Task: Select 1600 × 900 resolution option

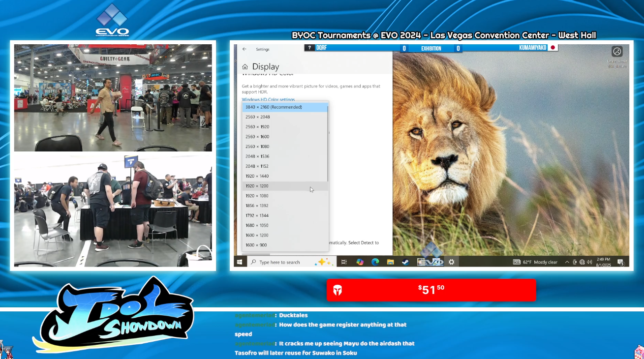Action: tap(285, 245)
